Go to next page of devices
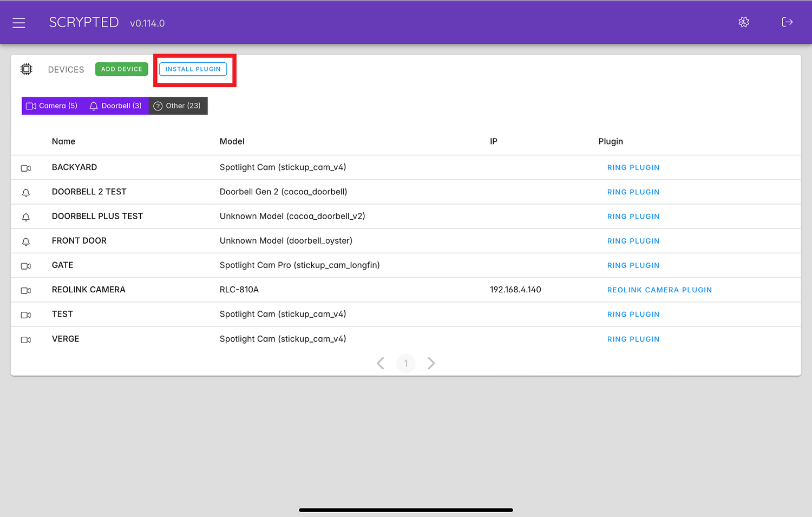The image size is (812, 517). click(431, 363)
